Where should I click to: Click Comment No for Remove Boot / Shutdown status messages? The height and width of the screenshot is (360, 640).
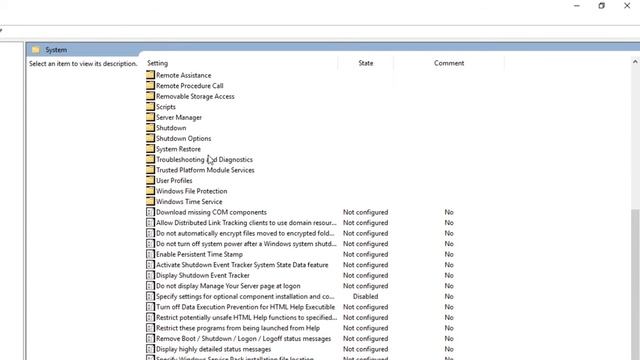tap(449, 339)
